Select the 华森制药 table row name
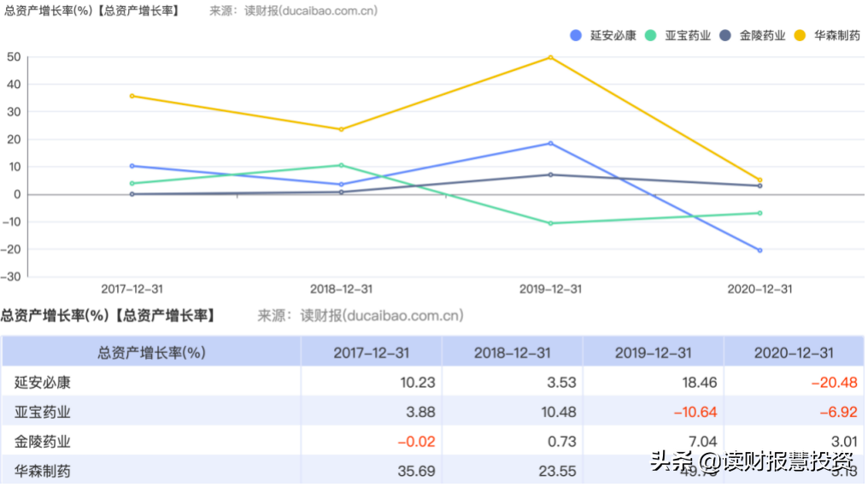868x487 pixels. point(43,472)
